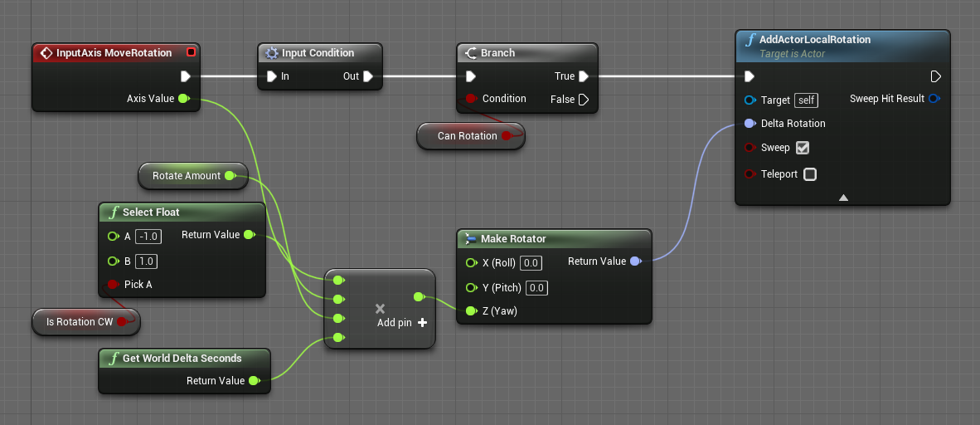Click Get World Delta Seconds Return Value pin
980x425 pixels.
coord(253,380)
